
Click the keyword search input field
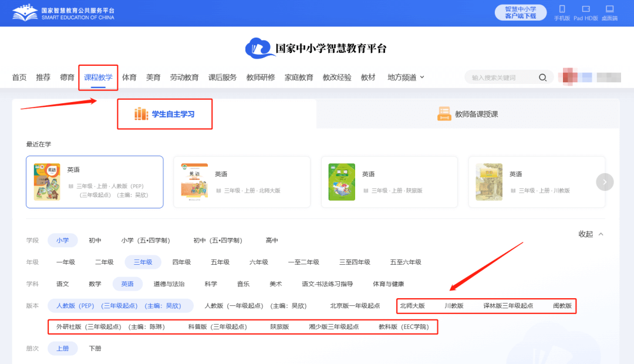[x=502, y=77]
